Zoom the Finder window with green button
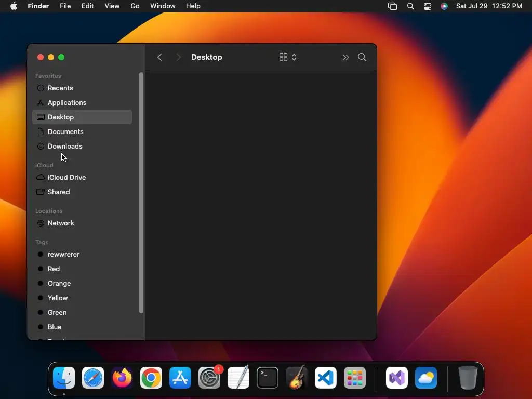The width and height of the screenshot is (532, 399). pyautogui.click(x=61, y=57)
